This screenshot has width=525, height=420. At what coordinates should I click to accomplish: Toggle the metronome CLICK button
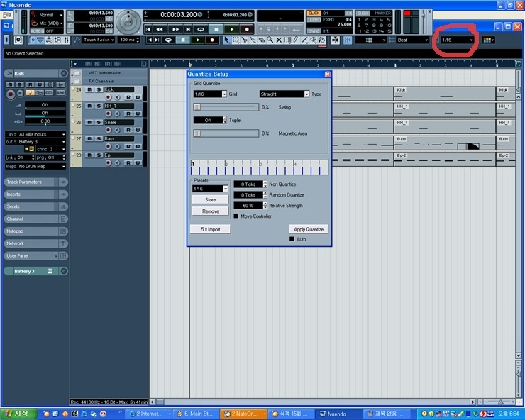[314, 13]
